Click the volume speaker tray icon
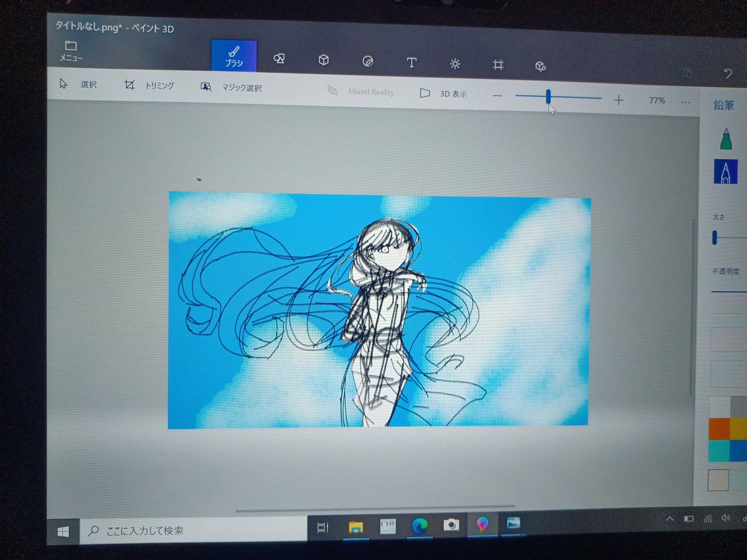Viewport: 747px width, 560px height. point(725,517)
